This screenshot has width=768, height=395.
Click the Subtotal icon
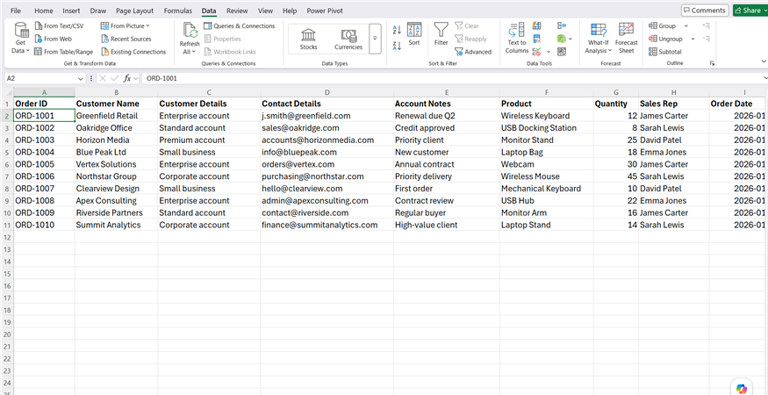point(665,51)
